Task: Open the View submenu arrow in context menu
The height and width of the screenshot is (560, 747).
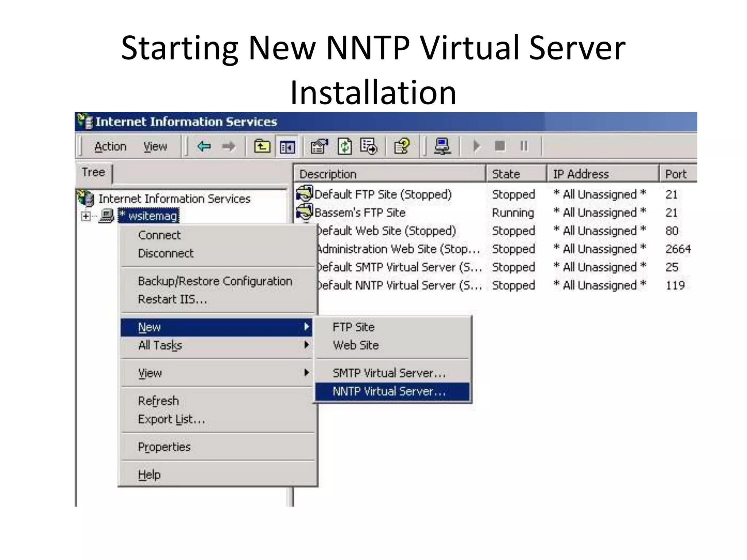Action: (x=307, y=372)
